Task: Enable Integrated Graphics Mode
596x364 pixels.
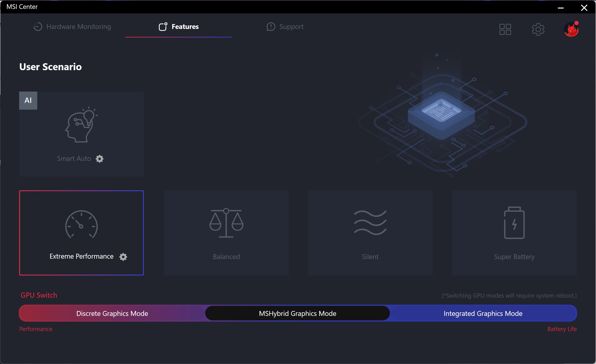Action: pos(483,313)
